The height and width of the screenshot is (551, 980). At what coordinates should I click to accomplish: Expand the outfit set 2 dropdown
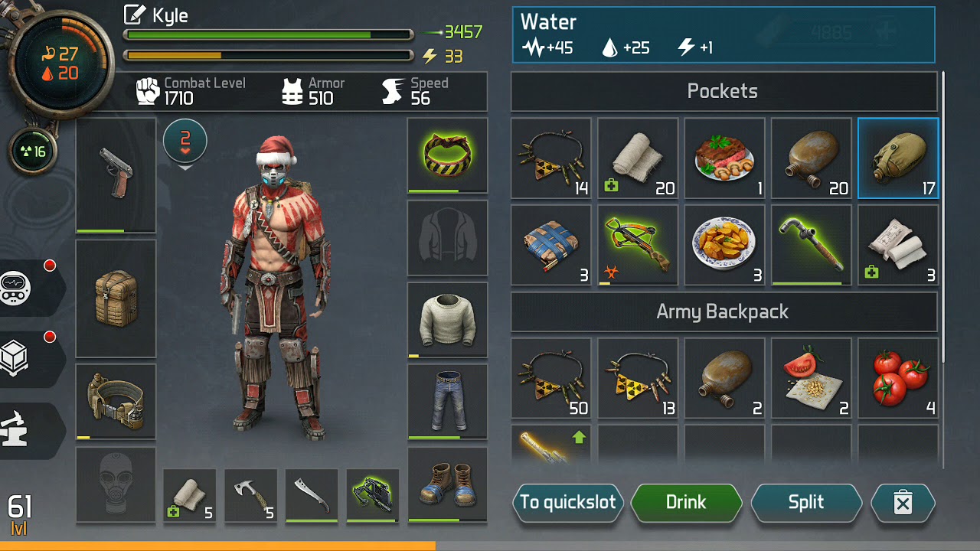[x=185, y=142]
